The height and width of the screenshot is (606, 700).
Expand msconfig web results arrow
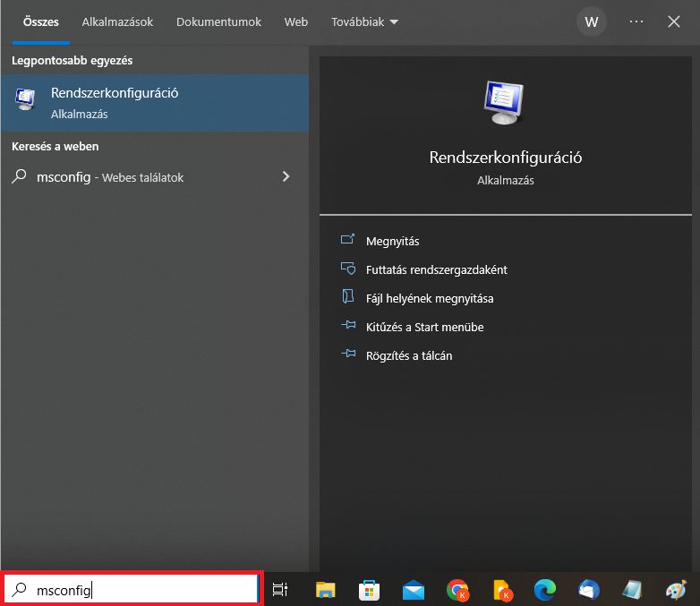tap(286, 177)
